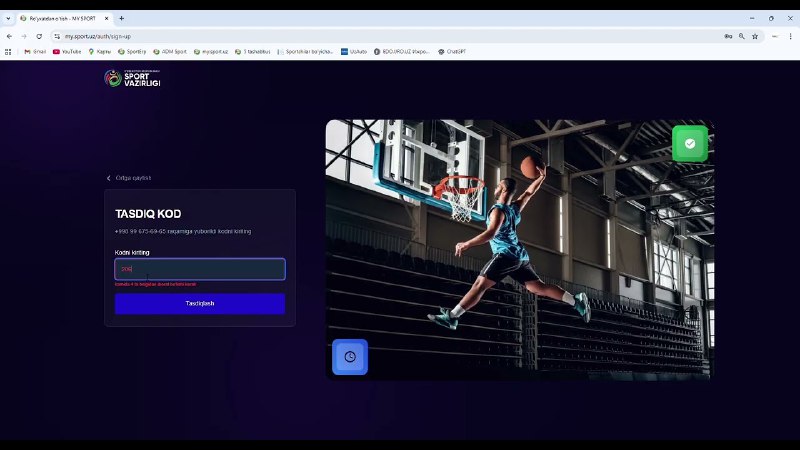Click the Sport Vazirligi logo
The image size is (800, 450).
pyautogui.click(x=132, y=78)
